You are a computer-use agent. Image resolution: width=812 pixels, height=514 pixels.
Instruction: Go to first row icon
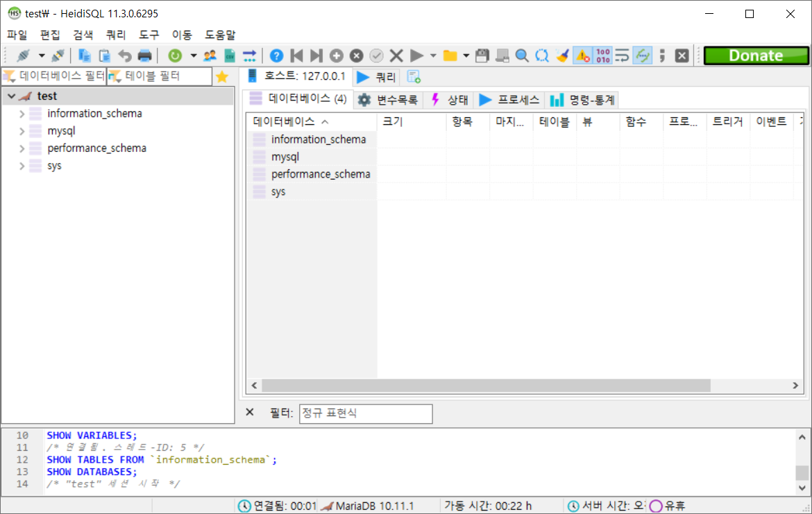pyautogui.click(x=297, y=55)
